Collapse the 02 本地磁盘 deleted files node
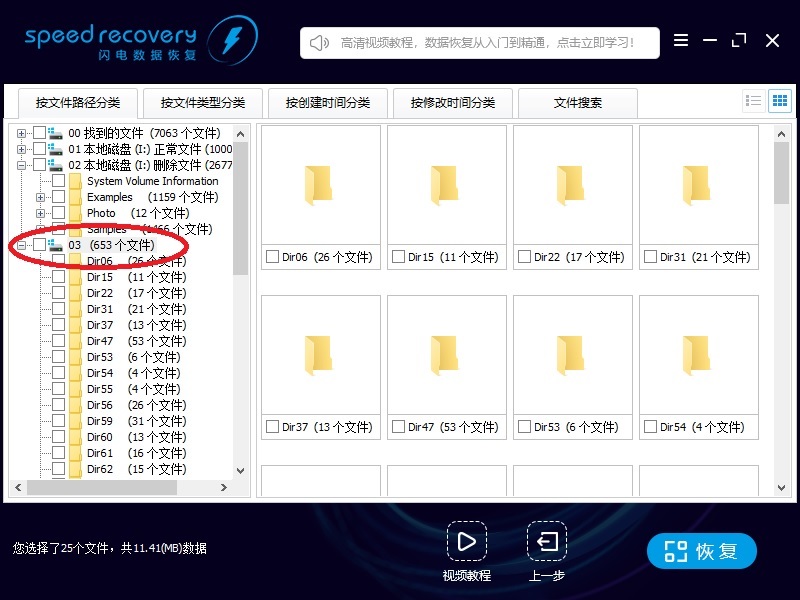Screen dimensions: 800x600 [x=21, y=164]
